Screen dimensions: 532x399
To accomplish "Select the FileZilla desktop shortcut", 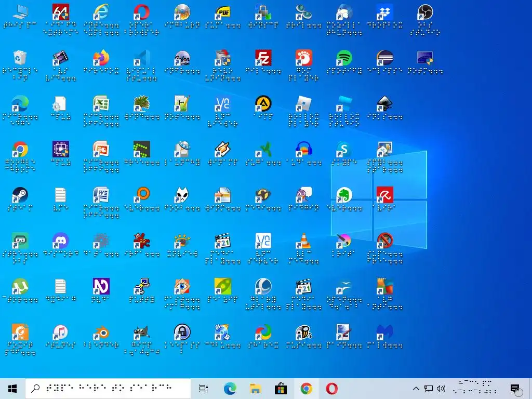I will coord(263,58).
